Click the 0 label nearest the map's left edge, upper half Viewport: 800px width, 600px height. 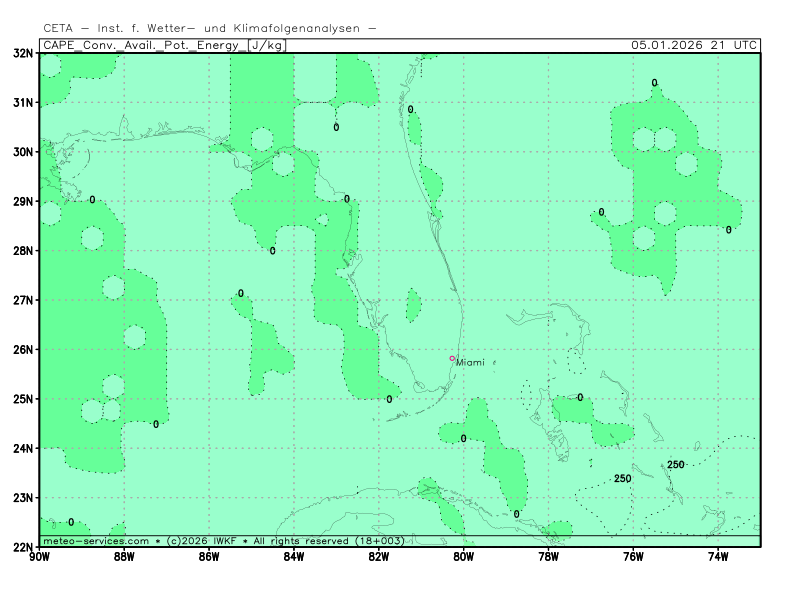(93, 200)
